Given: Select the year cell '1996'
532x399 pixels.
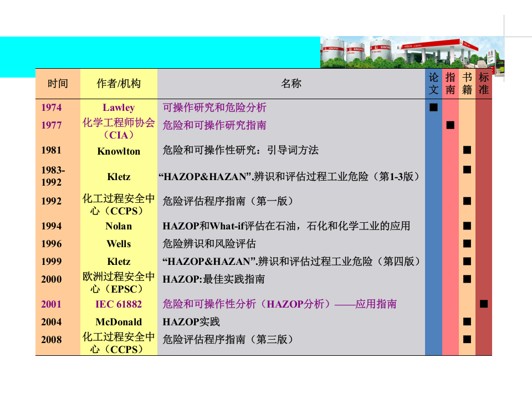Looking at the screenshot, I should tap(51, 244).
